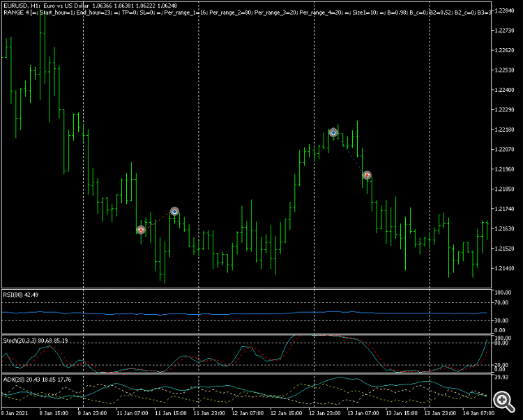Select the EURUSD, H1 chart title text

pyautogui.click(x=91, y=6)
